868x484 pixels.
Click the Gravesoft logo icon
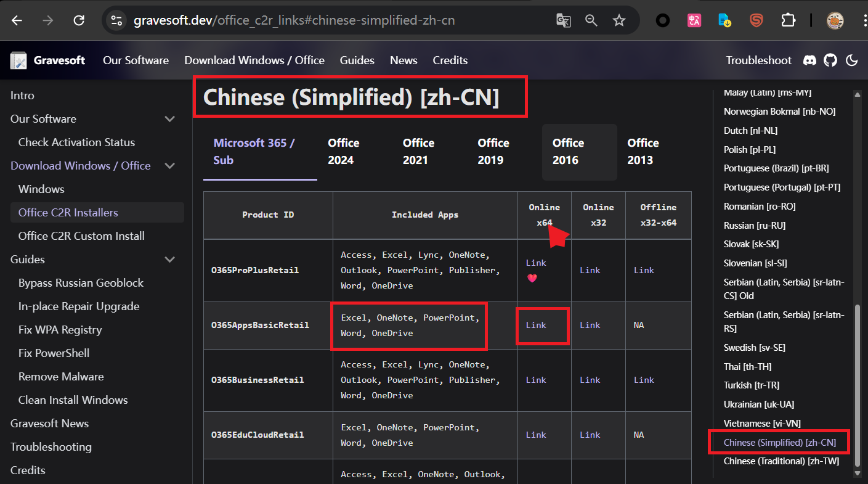coord(18,60)
